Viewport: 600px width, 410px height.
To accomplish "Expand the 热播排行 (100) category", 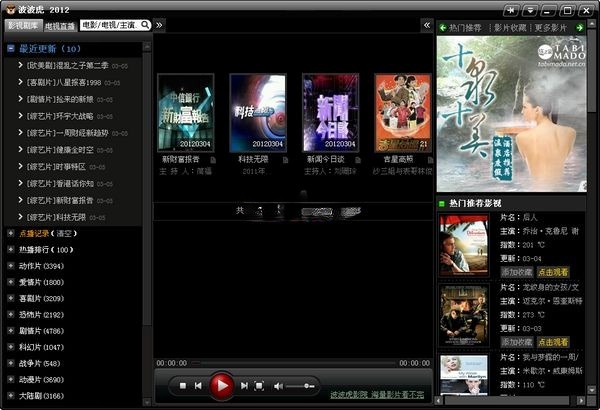I will [11, 250].
